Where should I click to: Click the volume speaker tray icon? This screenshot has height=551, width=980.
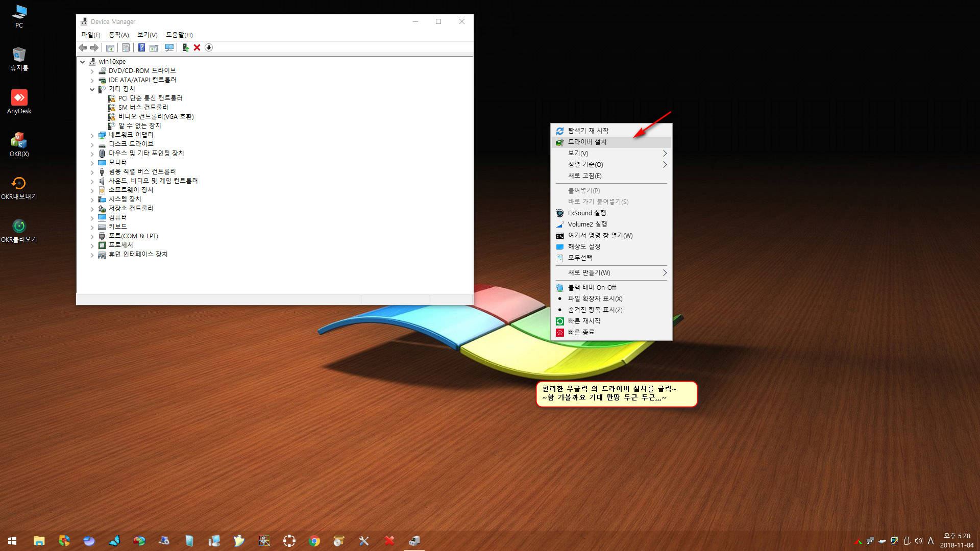click(x=919, y=541)
